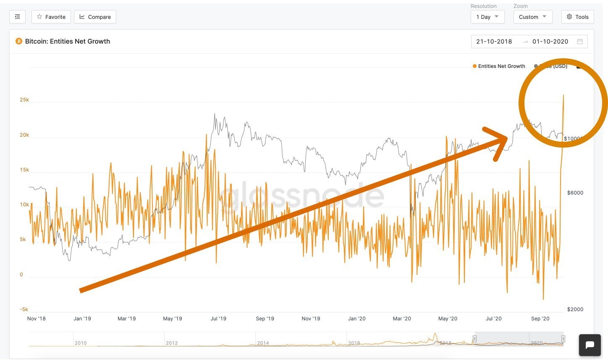608x364 pixels.
Task: Click the star icon inside the Favorite button
Action: (x=39, y=17)
